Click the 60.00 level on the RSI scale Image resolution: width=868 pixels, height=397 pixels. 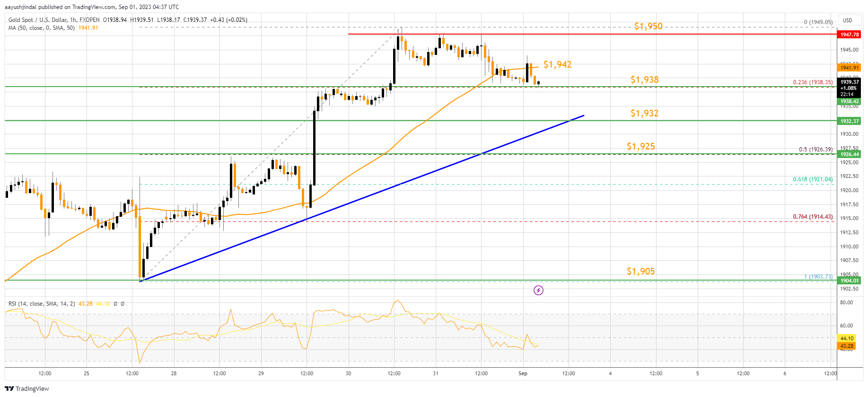846,326
